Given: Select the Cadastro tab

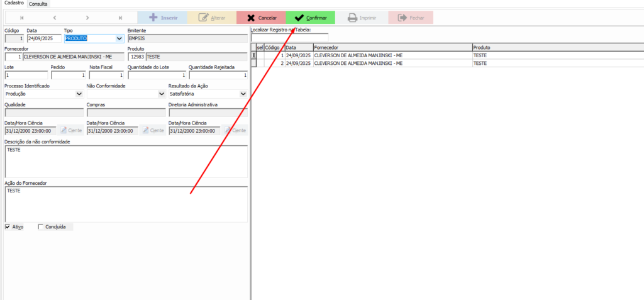Looking at the screenshot, I should tap(13, 4).
